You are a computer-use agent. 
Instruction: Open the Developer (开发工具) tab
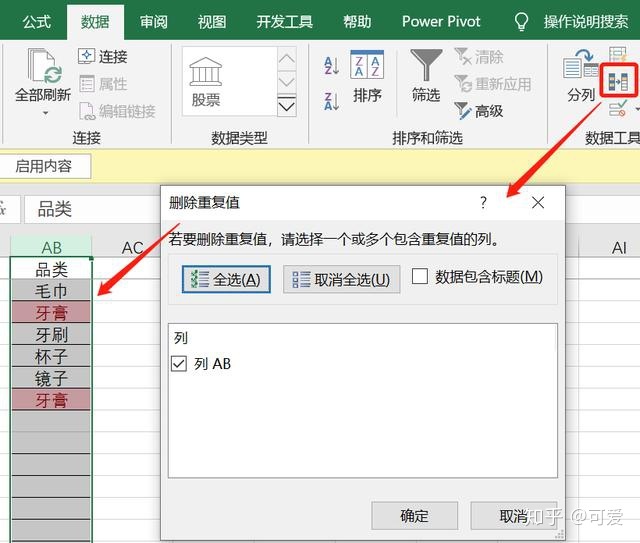(x=284, y=22)
